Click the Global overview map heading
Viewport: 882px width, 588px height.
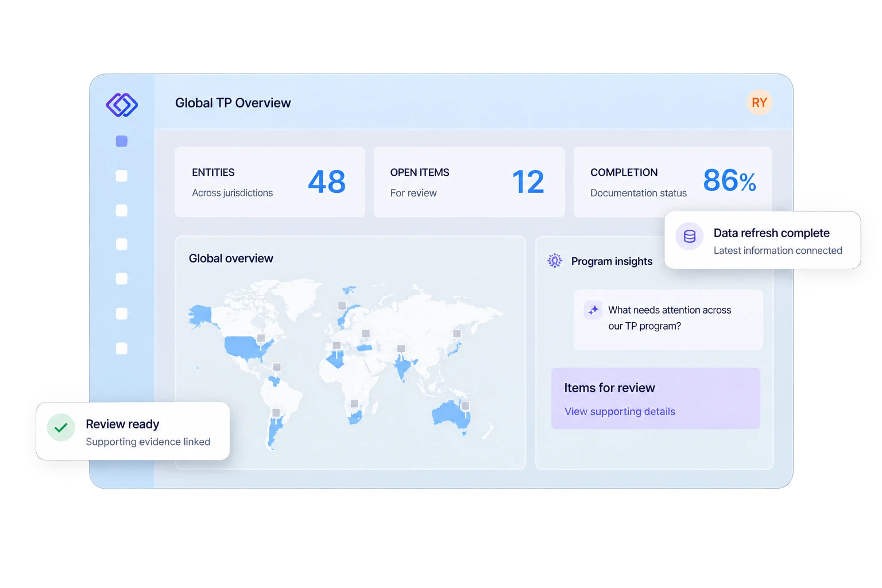(x=231, y=258)
